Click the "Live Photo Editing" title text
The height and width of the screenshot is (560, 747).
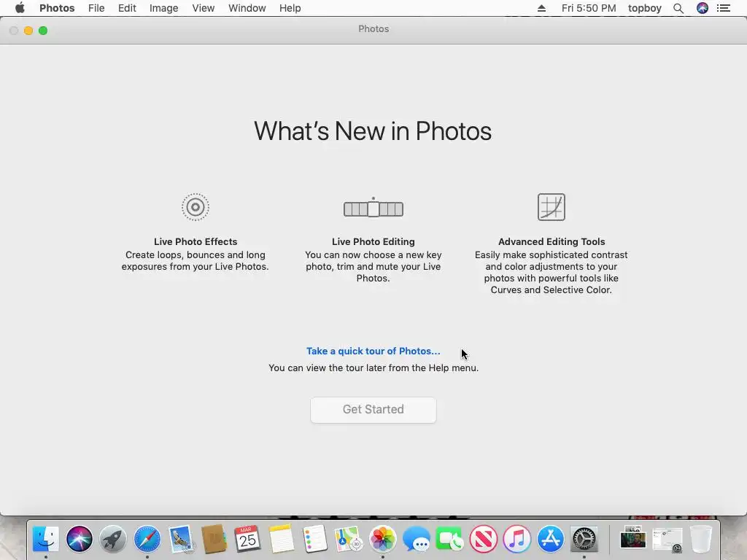coord(373,241)
